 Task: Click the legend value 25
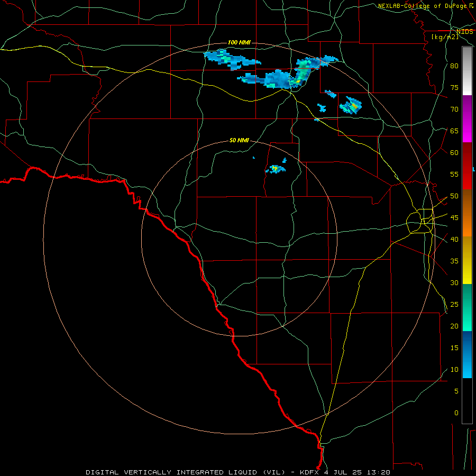click(x=454, y=305)
